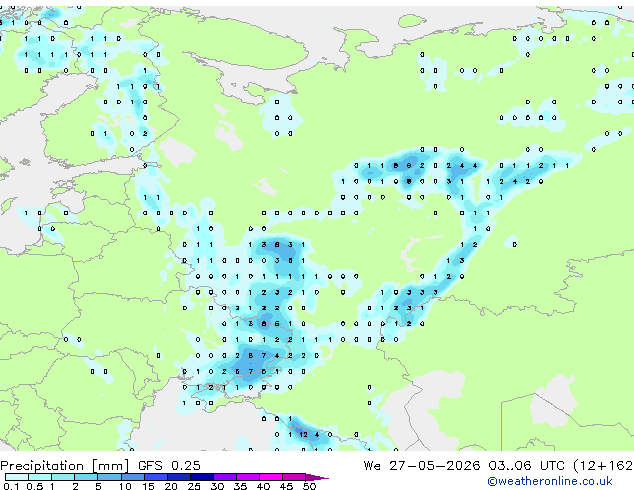Click the '27-05-2026' date text

[x=435, y=466]
